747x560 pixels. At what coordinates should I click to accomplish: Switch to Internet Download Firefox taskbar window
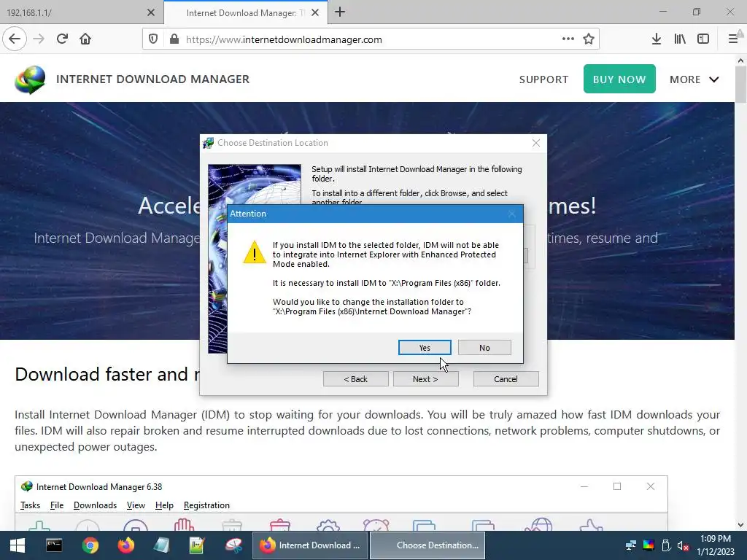coord(309,545)
